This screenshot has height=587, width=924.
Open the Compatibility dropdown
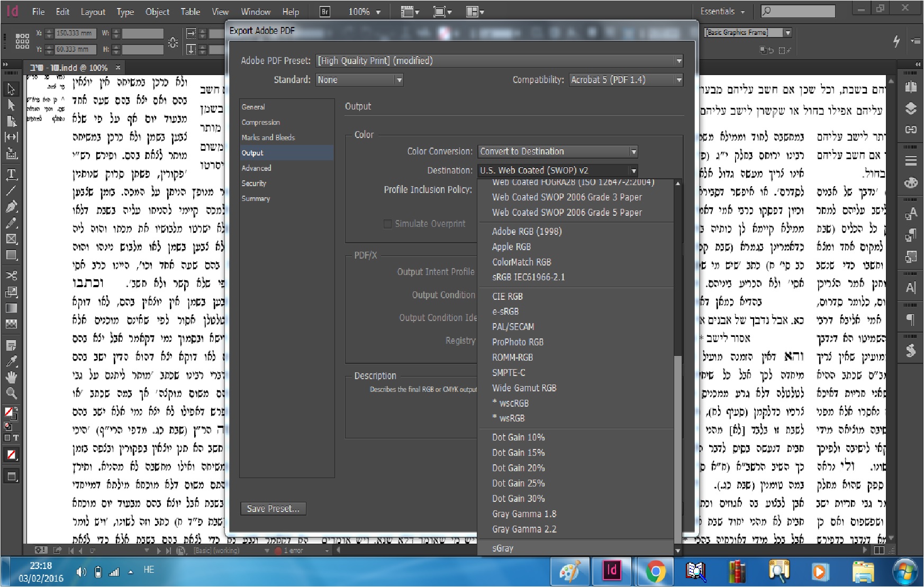coord(626,80)
